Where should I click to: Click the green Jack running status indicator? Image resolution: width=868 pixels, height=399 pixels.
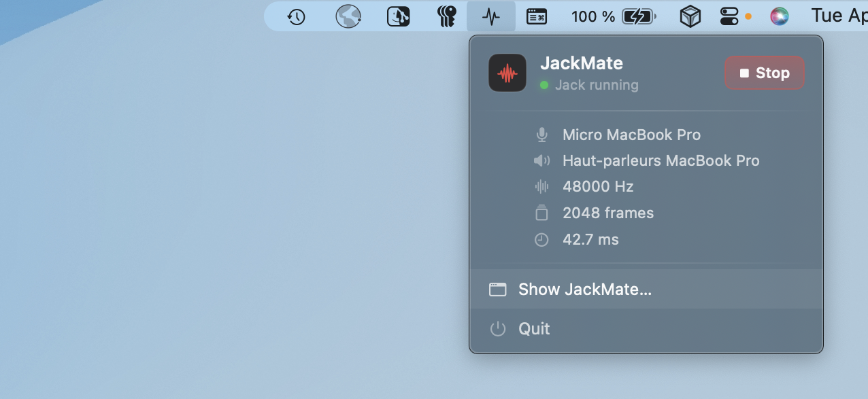coord(544,86)
